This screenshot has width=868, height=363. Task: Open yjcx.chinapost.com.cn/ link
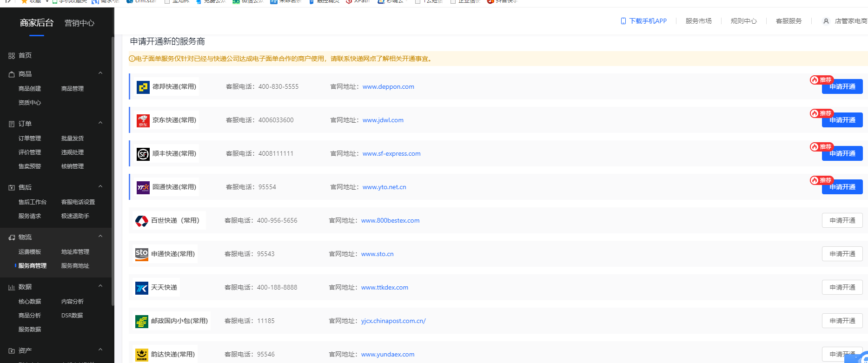pyautogui.click(x=393, y=321)
